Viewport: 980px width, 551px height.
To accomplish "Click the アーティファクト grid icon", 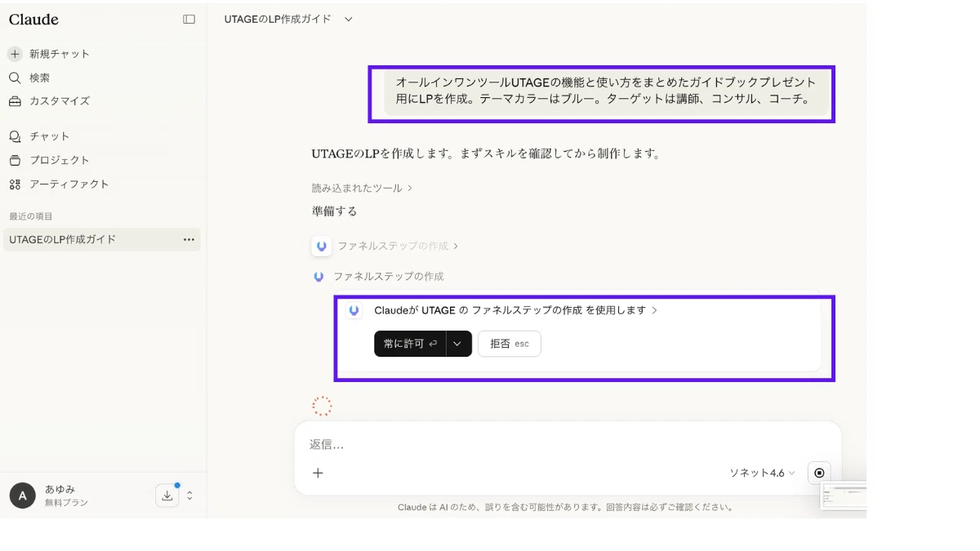I will click(x=15, y=184).
